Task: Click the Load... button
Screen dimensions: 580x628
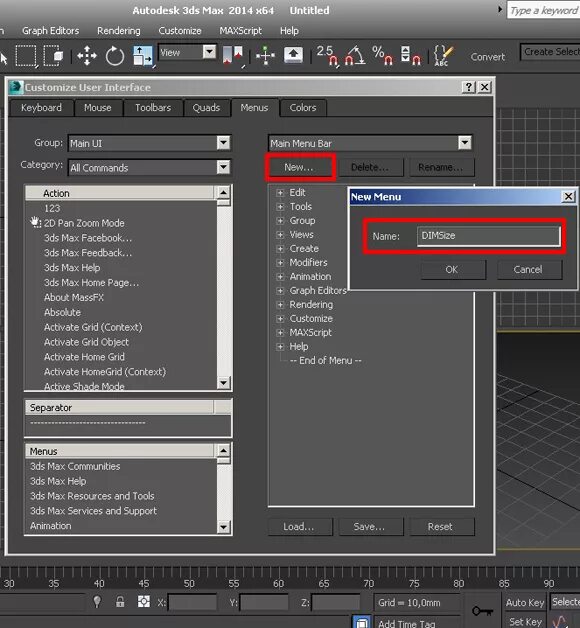Action: tap(299, 526)
